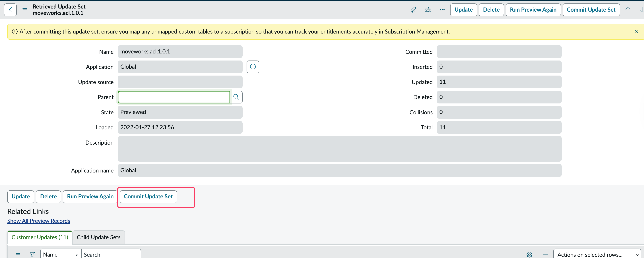Click the Application info icon

tap(253, 67)
